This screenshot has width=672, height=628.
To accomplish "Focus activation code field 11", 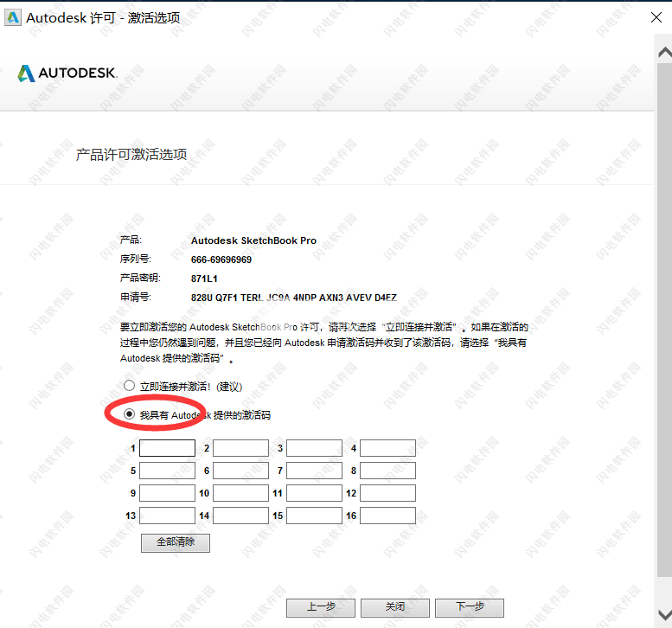I will point(314,493).
